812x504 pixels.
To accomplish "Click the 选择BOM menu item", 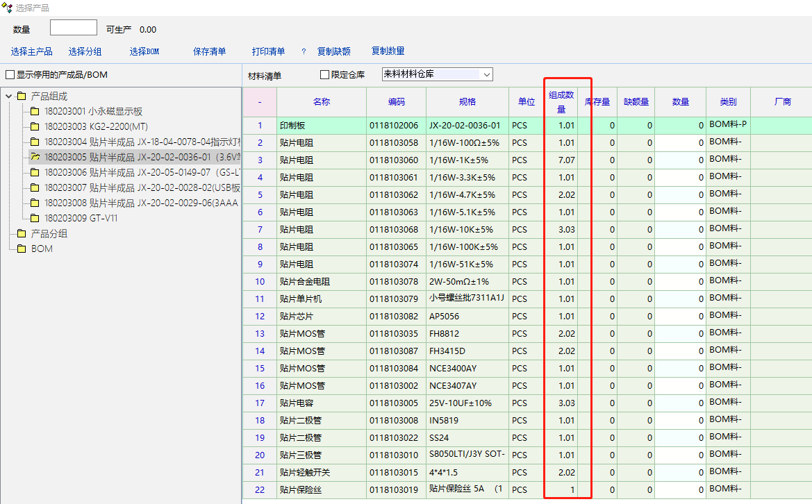I will 144,51.
